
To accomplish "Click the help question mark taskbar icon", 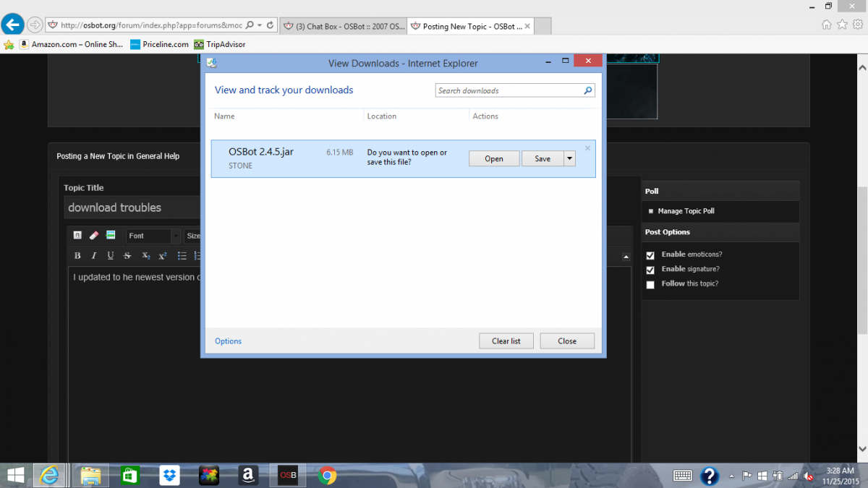I will [710, 476].
